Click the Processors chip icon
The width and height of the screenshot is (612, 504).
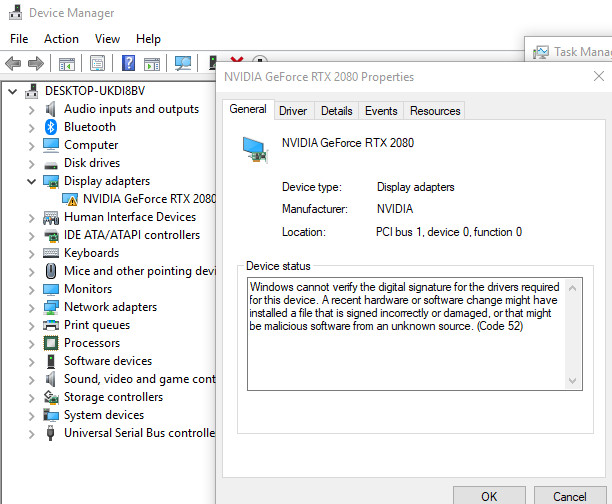click(x=51, y=343)
